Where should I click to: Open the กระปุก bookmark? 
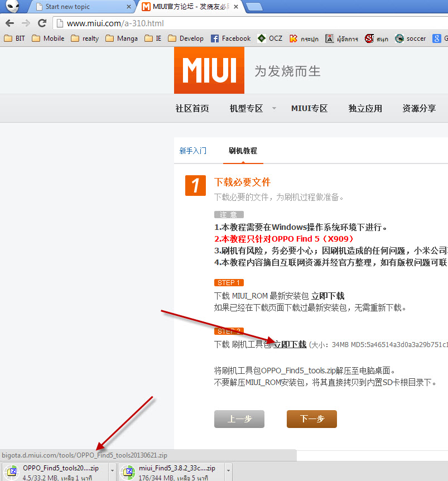[304, 39]
